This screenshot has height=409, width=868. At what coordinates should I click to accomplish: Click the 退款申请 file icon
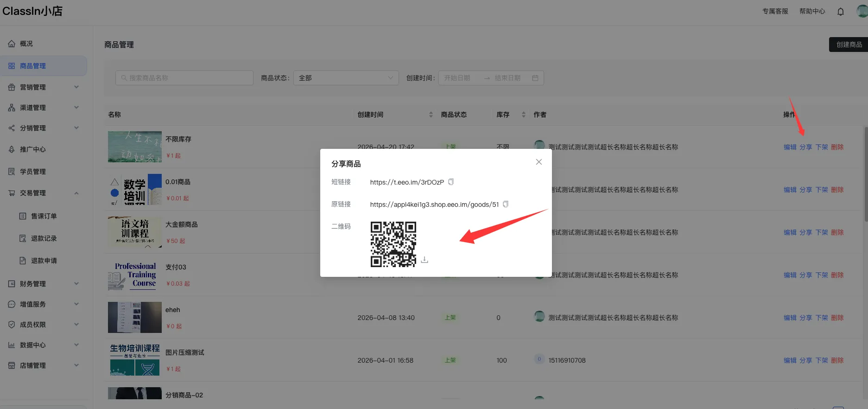coord(23,261)
